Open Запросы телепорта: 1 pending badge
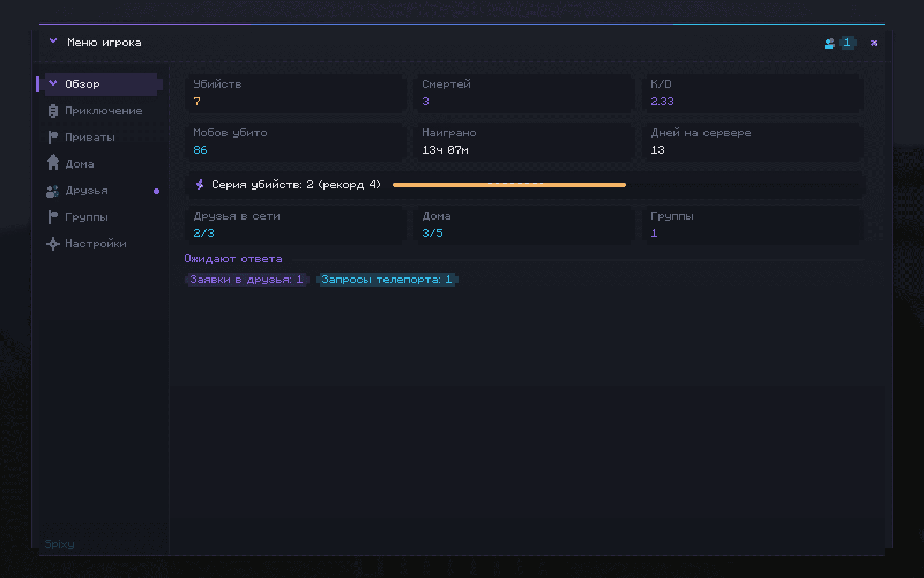This screenshot has height=578, width=924. (x=387, y=280)
